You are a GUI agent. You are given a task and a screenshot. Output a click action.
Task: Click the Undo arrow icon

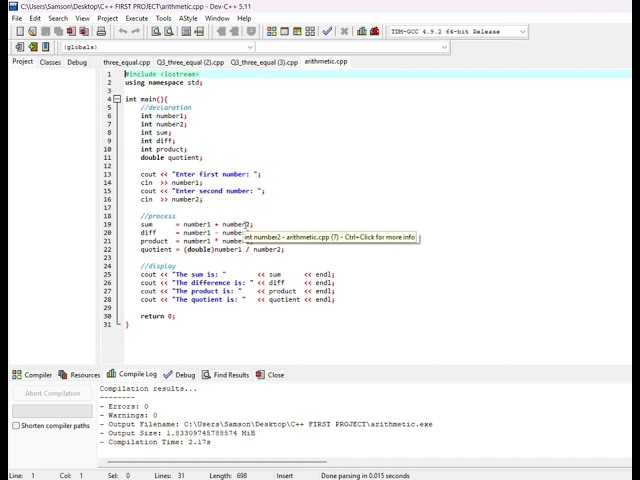coord(122,31)
